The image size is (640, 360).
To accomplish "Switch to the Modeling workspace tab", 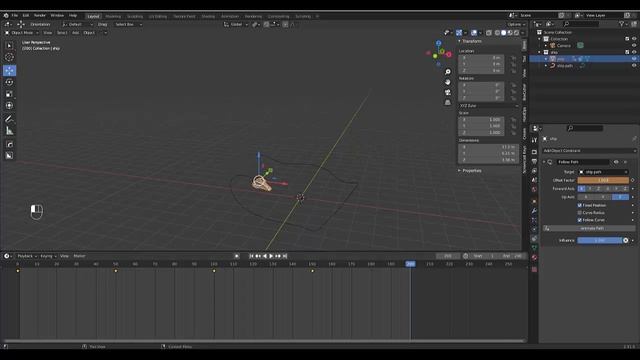I will (x=113, y=16).
